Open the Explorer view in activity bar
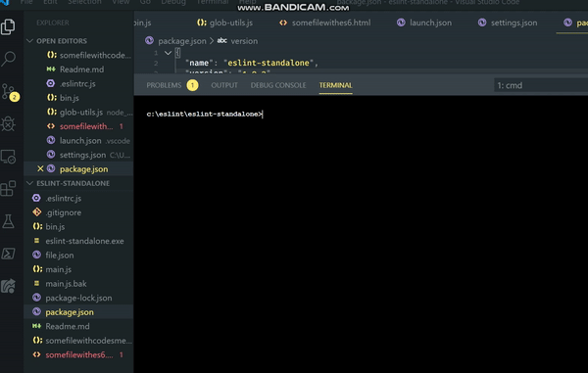Viewport: 588px width, 373px height. 8,27
